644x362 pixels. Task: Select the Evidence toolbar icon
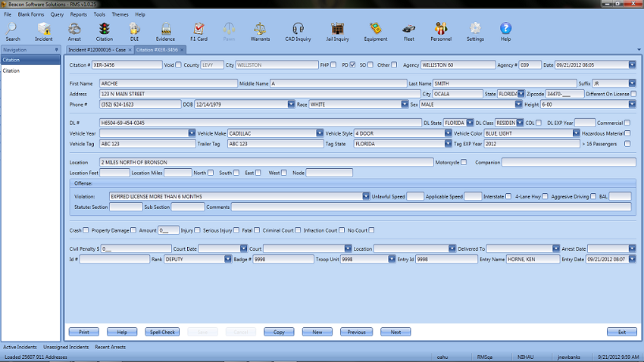(x=165, y=30)
